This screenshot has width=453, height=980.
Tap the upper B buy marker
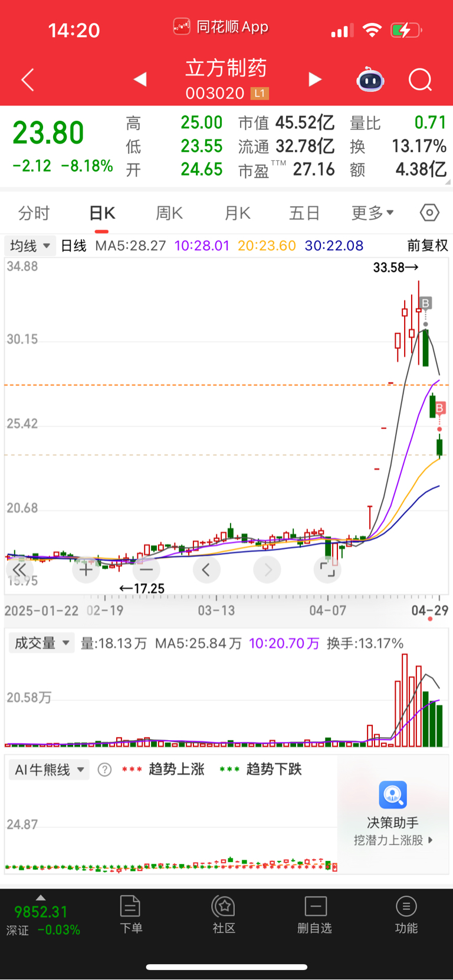[x=425, y=303]
